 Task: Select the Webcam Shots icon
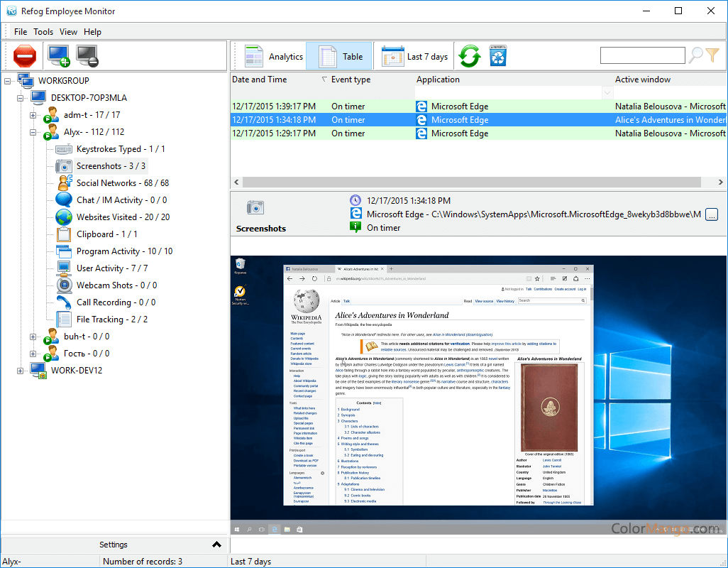click(x=64, y=285)
